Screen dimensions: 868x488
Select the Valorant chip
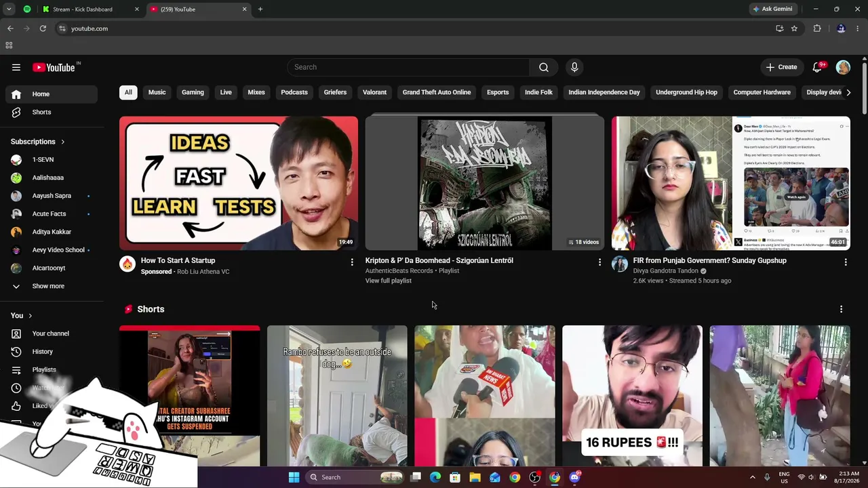[x=374, y=92]
